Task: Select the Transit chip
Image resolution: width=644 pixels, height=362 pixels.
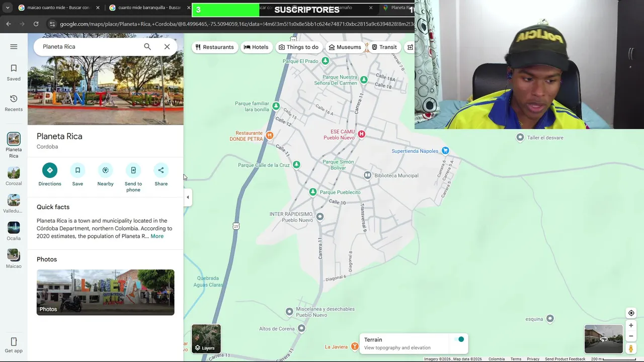Action: pos(384,47)
